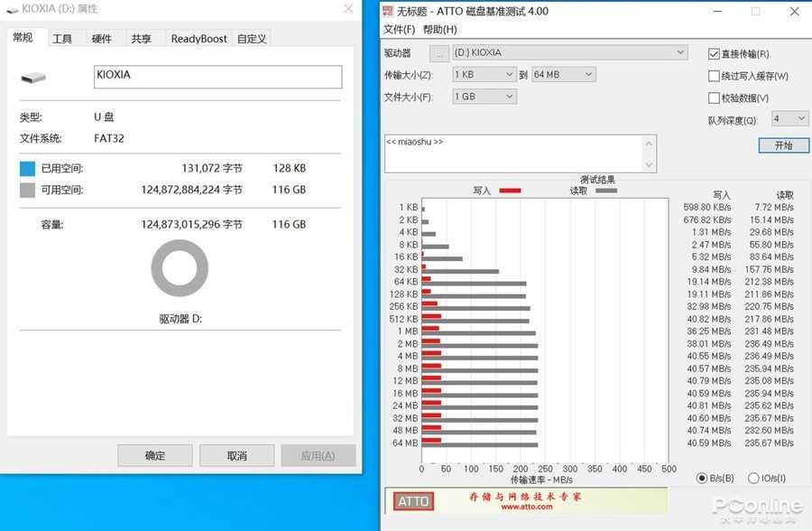
Task: Click the red write legend swatch
Action: (x=510, y=191)
